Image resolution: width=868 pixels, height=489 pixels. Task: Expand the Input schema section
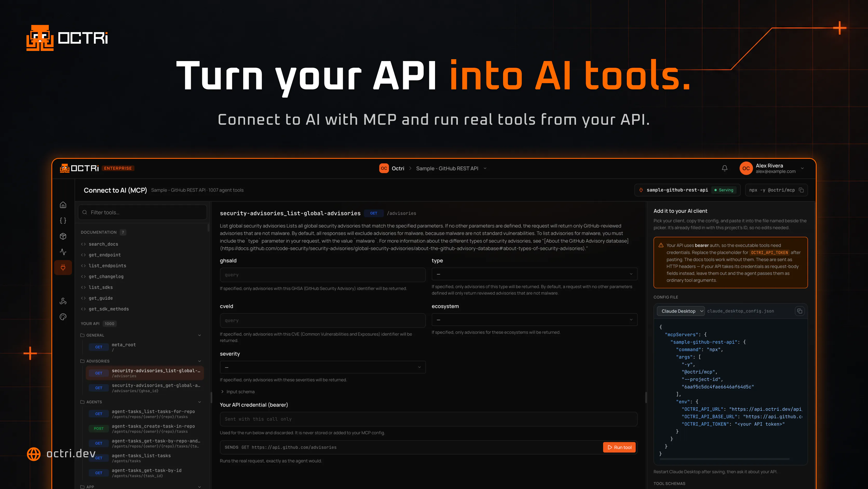(x=238, y=392)
